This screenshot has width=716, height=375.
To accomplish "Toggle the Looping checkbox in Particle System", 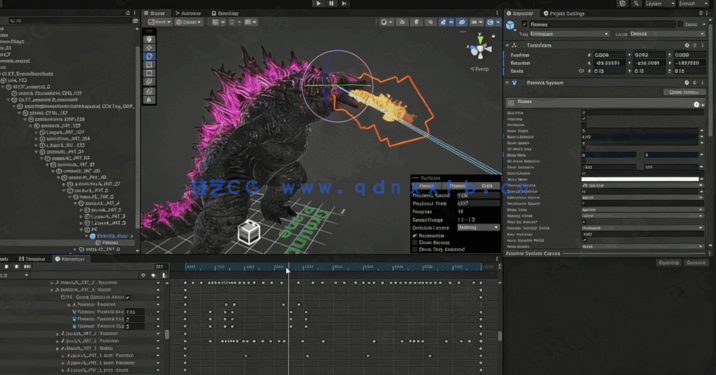I will 584,119.
